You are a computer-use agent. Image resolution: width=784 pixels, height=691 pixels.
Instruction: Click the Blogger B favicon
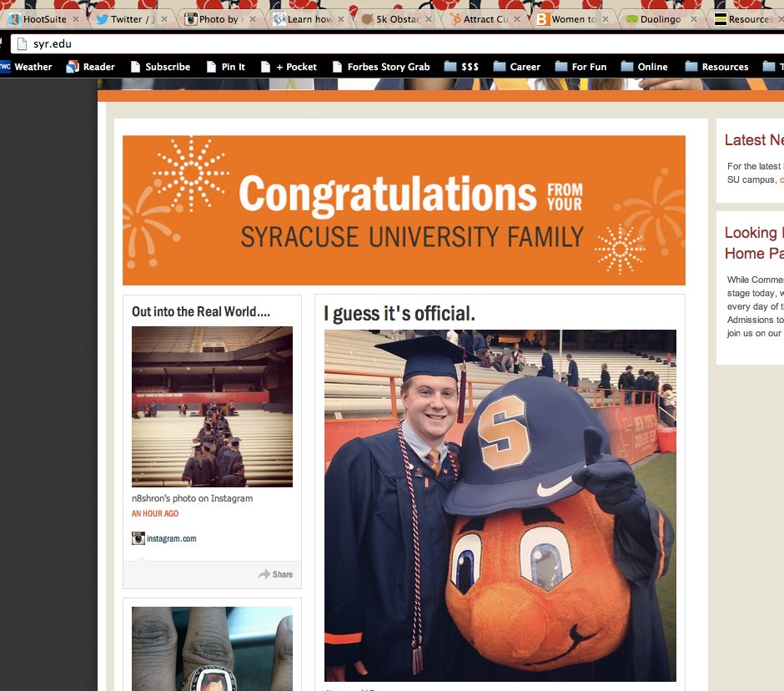coord(542,19)
